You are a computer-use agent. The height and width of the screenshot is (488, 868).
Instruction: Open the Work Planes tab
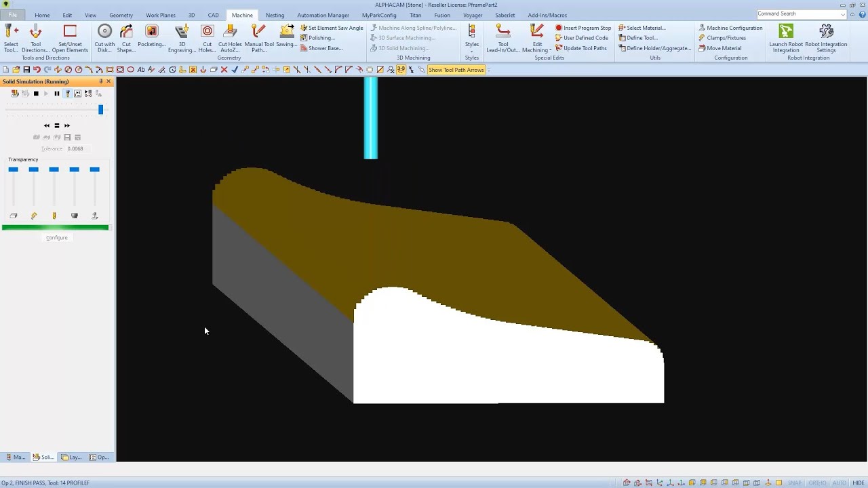point(160,15)
